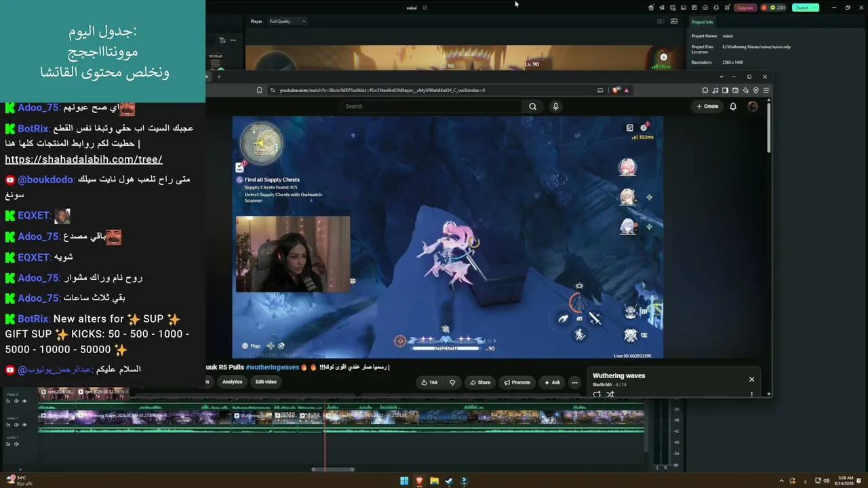Click the YouTube search magnifier button
The image size is (868, 488).
pos(532,106)
